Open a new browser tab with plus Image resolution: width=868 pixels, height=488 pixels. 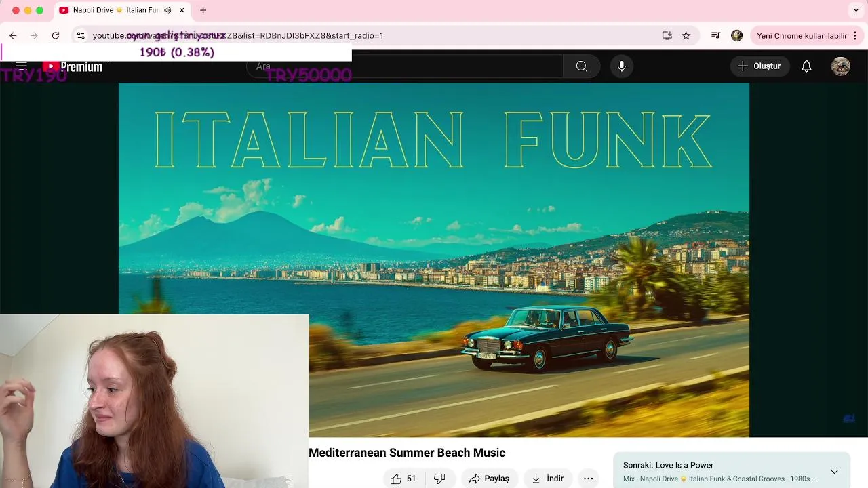203,10
